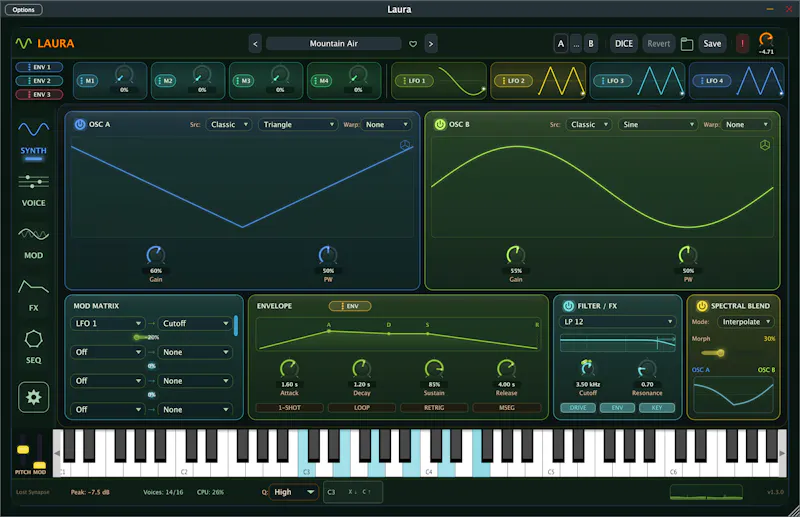This screenshot has height=517, width=800.
Task: Click the M1 macro knob
Action: (x=124, y=76)
